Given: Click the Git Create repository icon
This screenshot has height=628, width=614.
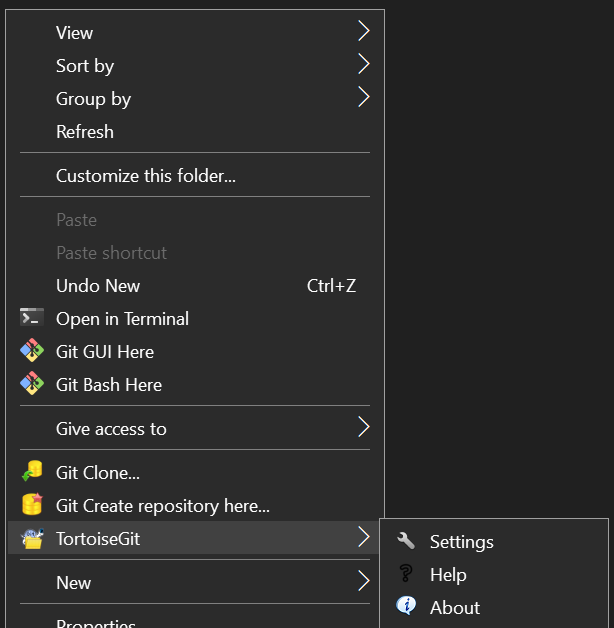Looking at the screenshot, I should click(x=32, y=505).
